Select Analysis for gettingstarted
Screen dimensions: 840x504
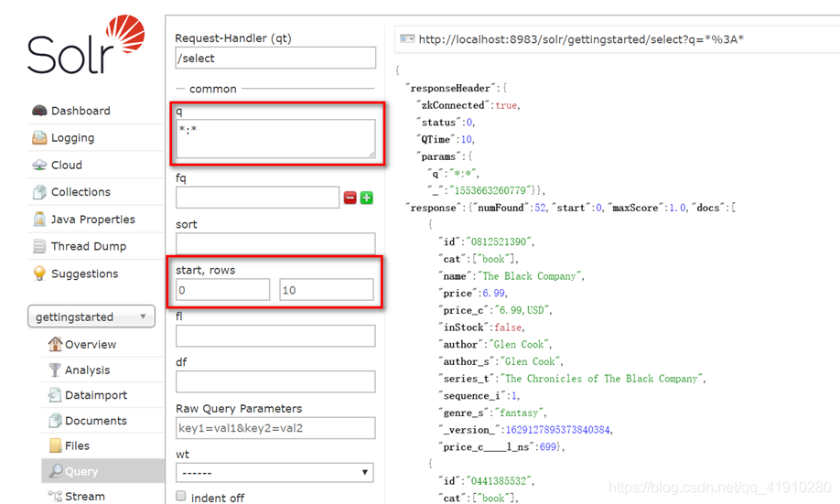pyautogui.click(x=87, y=370)
